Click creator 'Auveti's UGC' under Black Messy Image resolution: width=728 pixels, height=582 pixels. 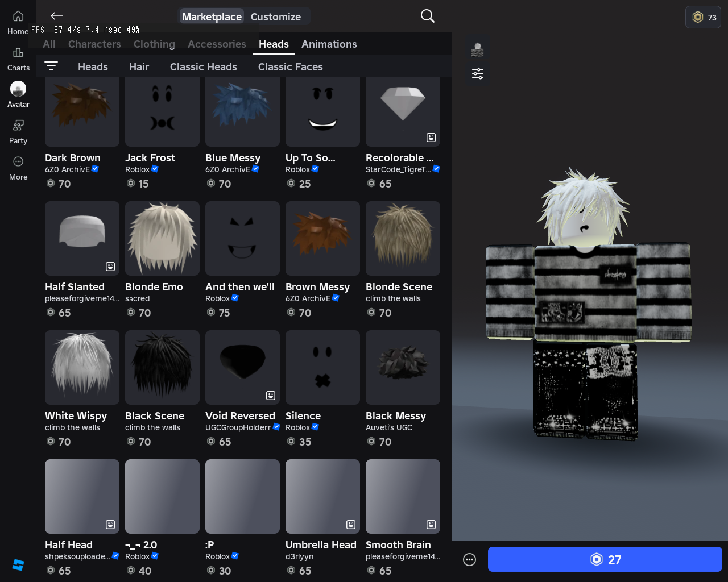[x=389, y=427]
